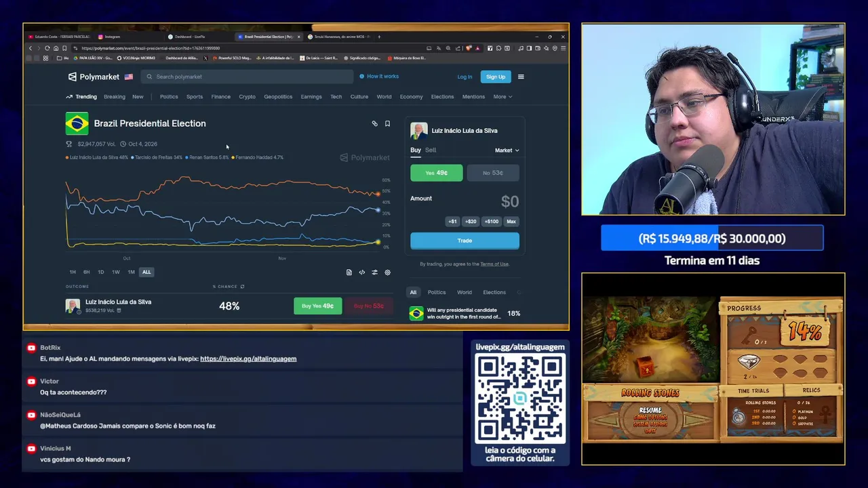Click the orange Lula endpoint on the chart
The image size is (868, 488).
(378, 195)
